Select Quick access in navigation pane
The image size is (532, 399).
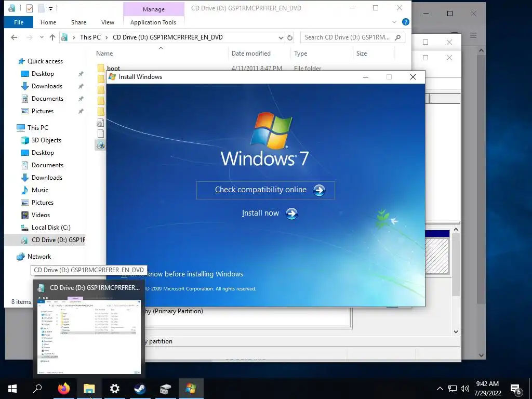pos(45,61)
